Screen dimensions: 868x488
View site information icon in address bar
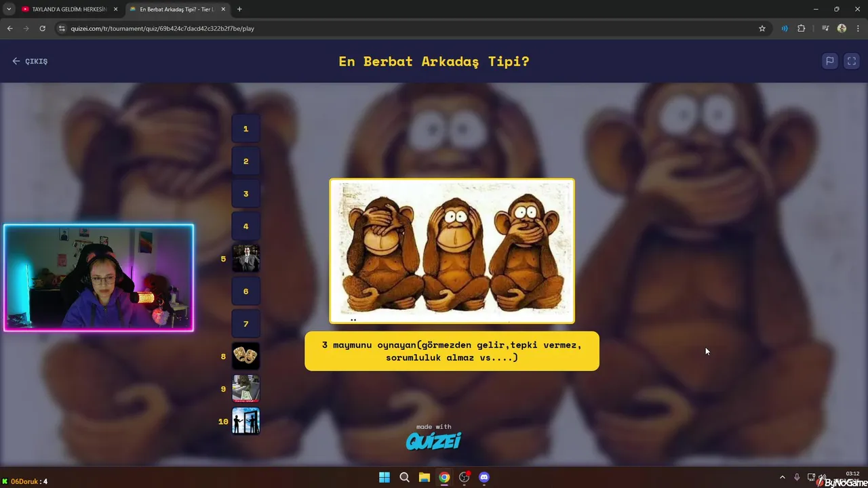(x=62, y=28)
